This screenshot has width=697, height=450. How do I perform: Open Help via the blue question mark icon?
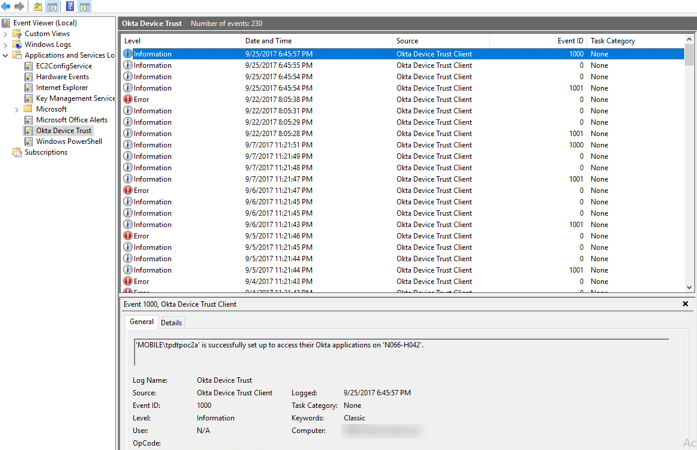(x=70, y=7)
